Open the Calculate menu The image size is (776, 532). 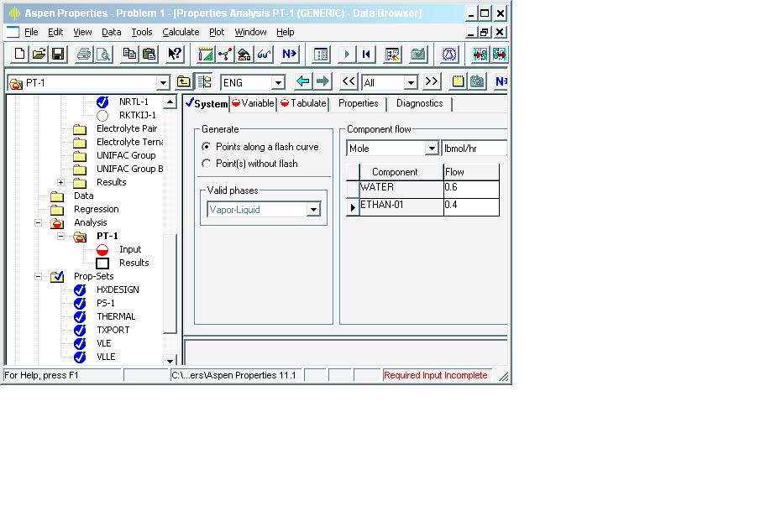click(x=181, y=32)
